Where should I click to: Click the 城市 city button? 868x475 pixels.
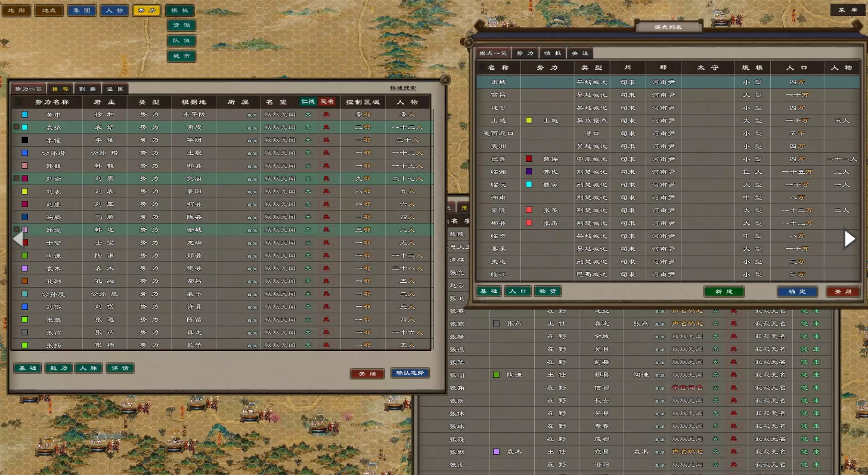pyautogui.click(x=181, y=57)
